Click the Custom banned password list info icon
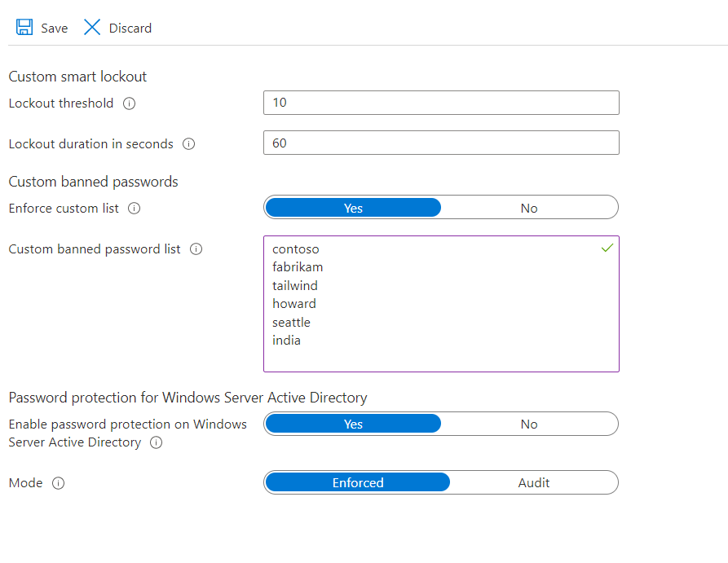The image size is (728, 563). click(196, 250)
